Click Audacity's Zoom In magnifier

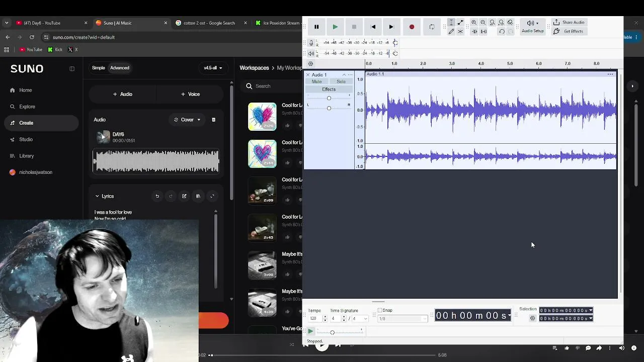tap(474, 23)
